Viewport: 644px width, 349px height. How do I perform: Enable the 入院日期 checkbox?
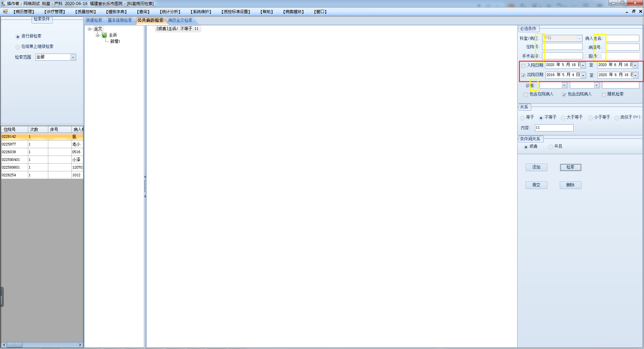point(524,65)
